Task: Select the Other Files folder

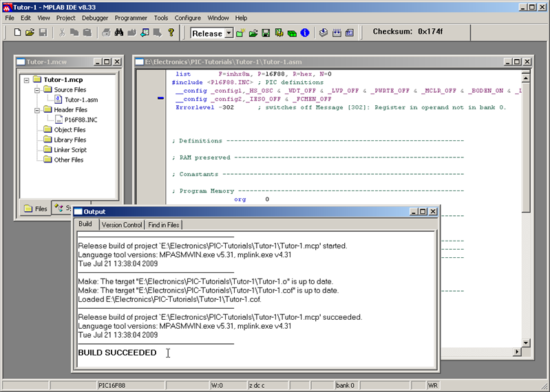Action: (68, 160)
